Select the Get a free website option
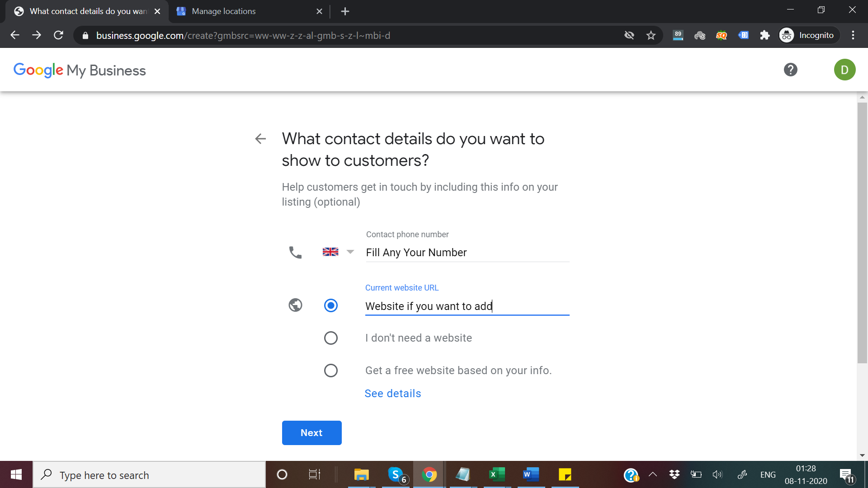Viewport: 868px width, 488px height. click(x=331, y=371)
